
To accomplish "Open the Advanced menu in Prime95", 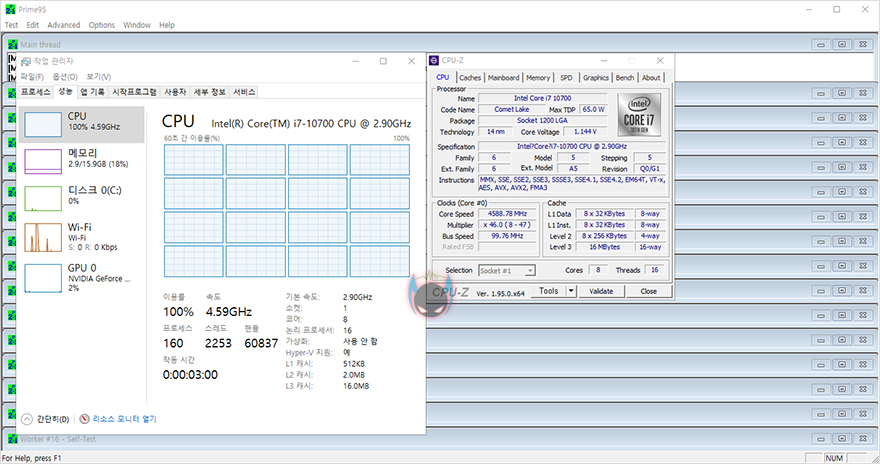I will click(63, 25).
